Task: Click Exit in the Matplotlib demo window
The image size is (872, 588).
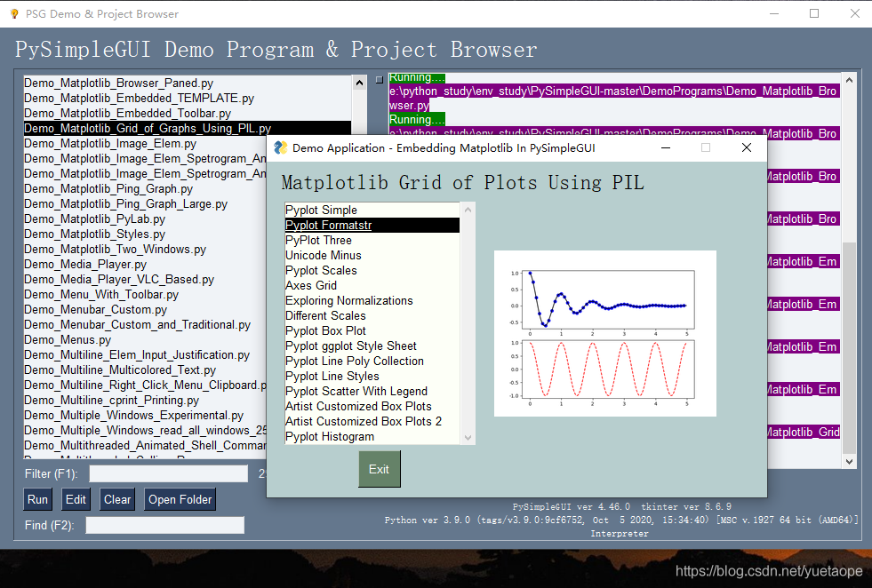Action: click(380, 469)
